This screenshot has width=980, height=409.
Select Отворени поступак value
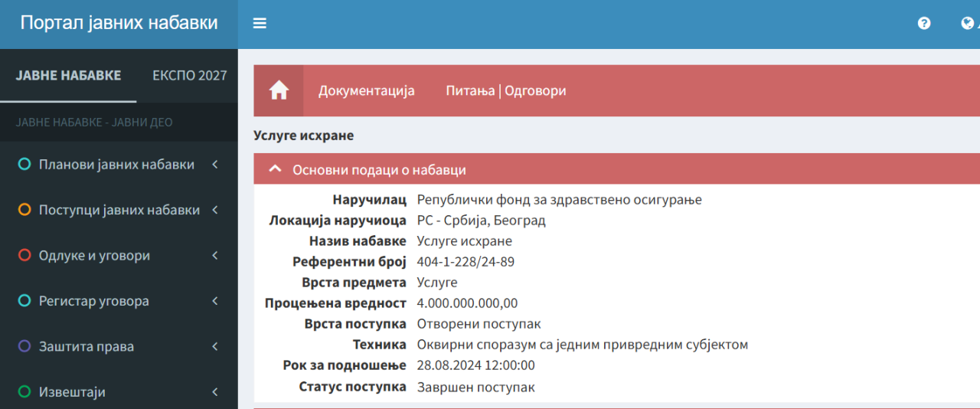(x=479, y=324)
